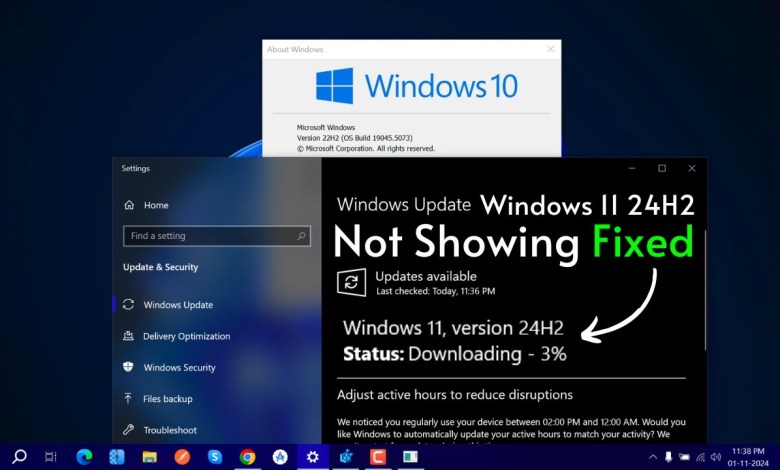Click 'Adjust active hours to reduce disruptions' heading

point(455,395)
